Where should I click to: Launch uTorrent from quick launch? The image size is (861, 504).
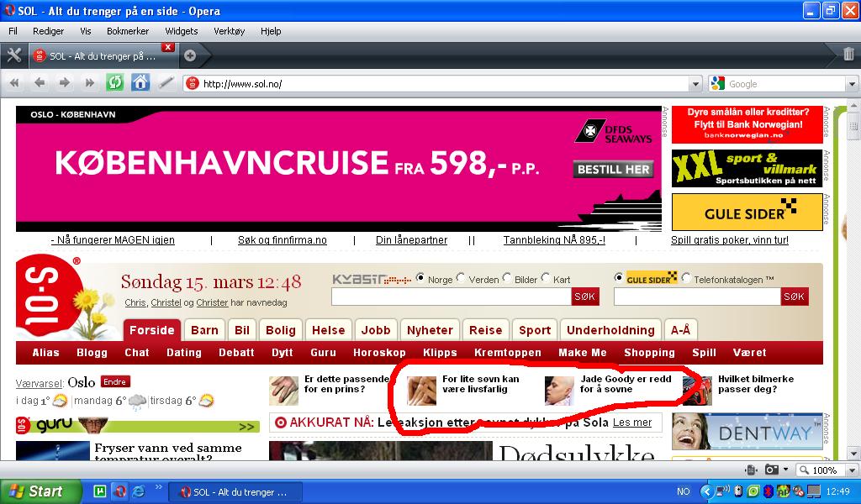[100, 491]
